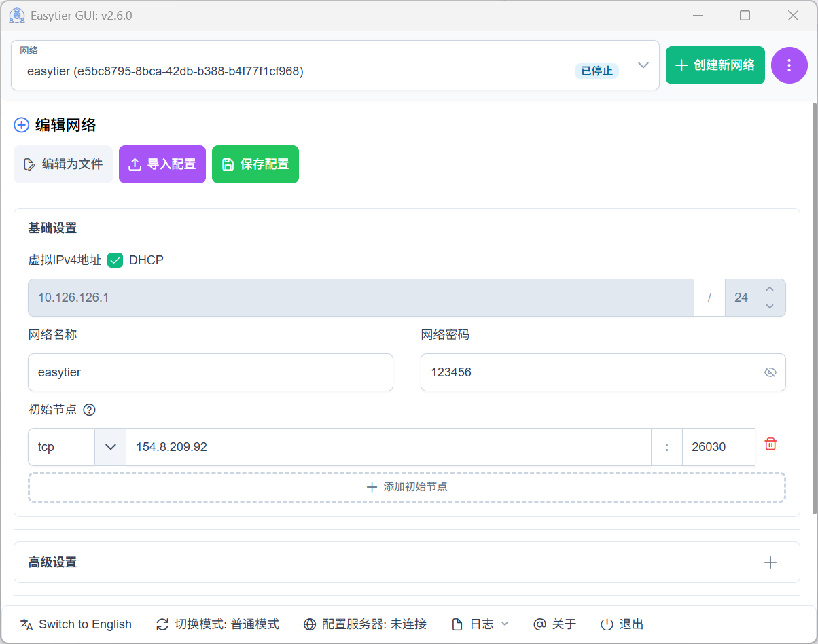818x644 pixels.
Task: Maximize the Easytier GUI window
Action: coord(745,15)
